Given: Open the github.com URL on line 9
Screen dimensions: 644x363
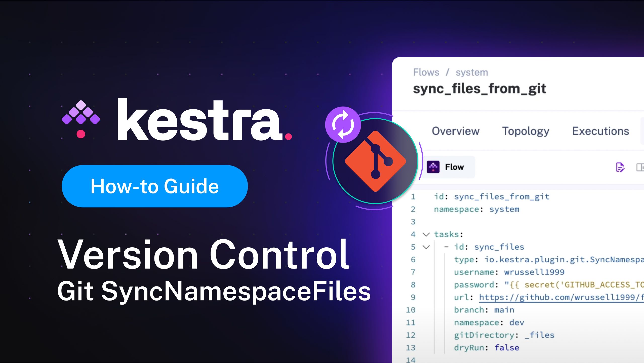Looking at the screenshot, I should point(561,297).
